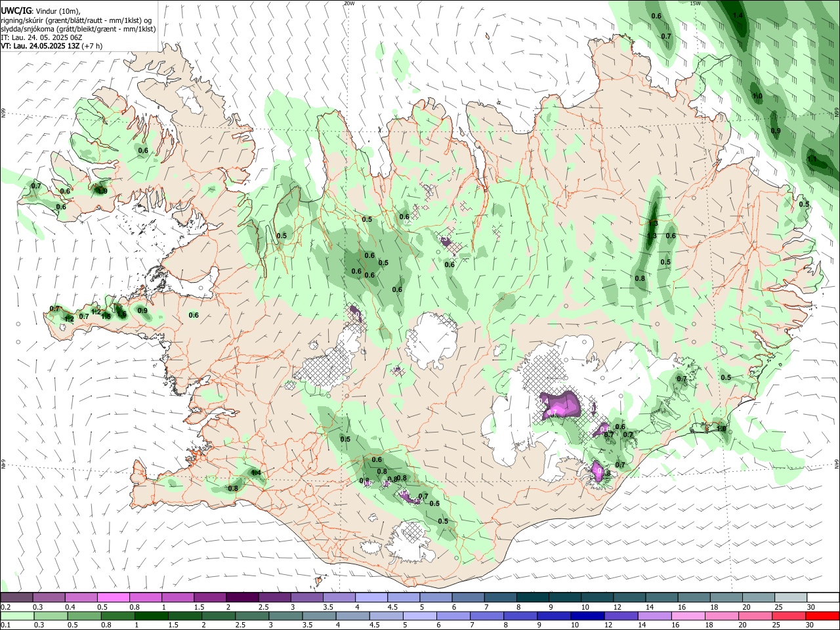This screenshot has height=630, width=840.
Task: Pick the lilac 14 rain scale swatch
Action: coord(654,616)
